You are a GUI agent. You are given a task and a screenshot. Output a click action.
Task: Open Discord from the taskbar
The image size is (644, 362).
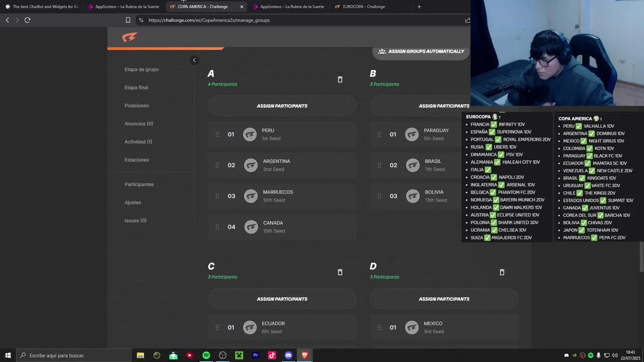pos(288,355)
